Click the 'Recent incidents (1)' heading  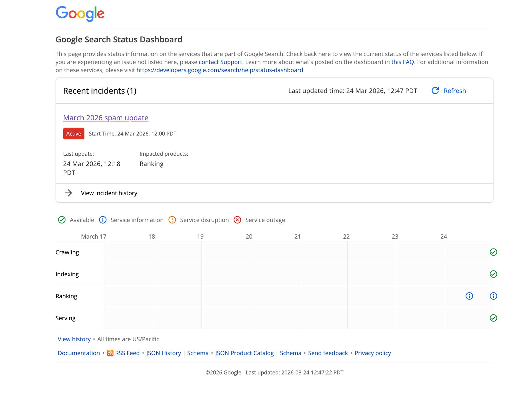coord(100,91)
